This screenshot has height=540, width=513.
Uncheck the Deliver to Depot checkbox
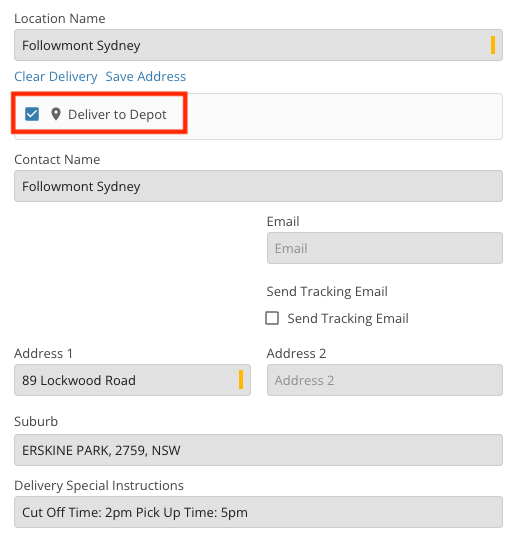click(x=32, y=114)
